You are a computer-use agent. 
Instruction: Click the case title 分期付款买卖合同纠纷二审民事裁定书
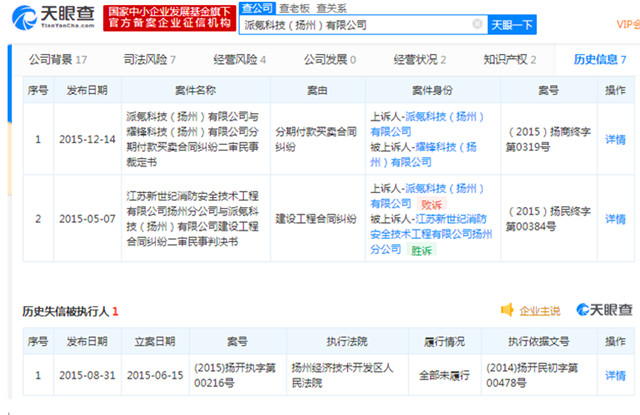[x=192, y=140]
